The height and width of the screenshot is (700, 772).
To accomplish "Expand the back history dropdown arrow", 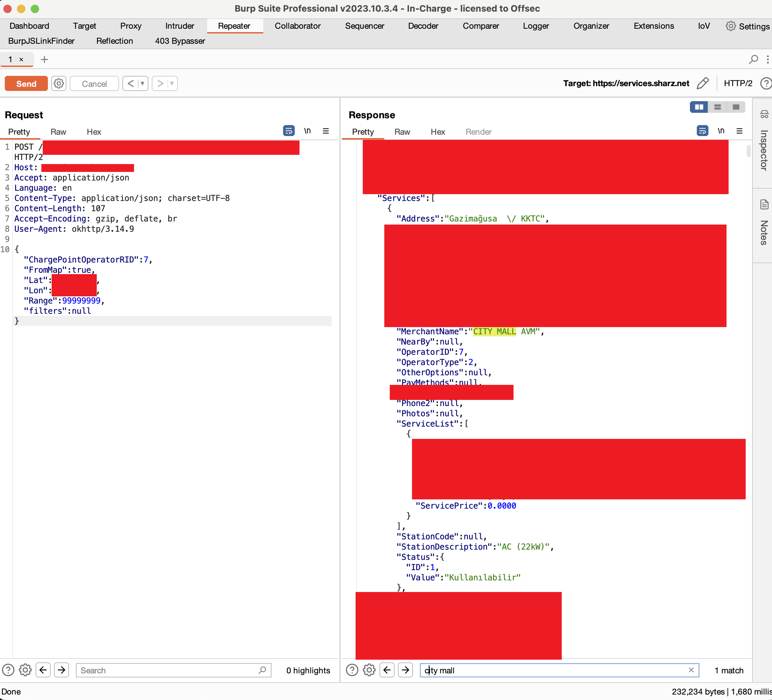I will [x=143, y=83].
